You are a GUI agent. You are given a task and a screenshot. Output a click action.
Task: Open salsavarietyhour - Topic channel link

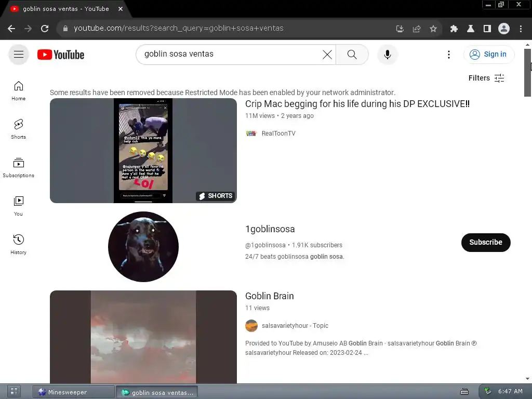click(295, 325)
